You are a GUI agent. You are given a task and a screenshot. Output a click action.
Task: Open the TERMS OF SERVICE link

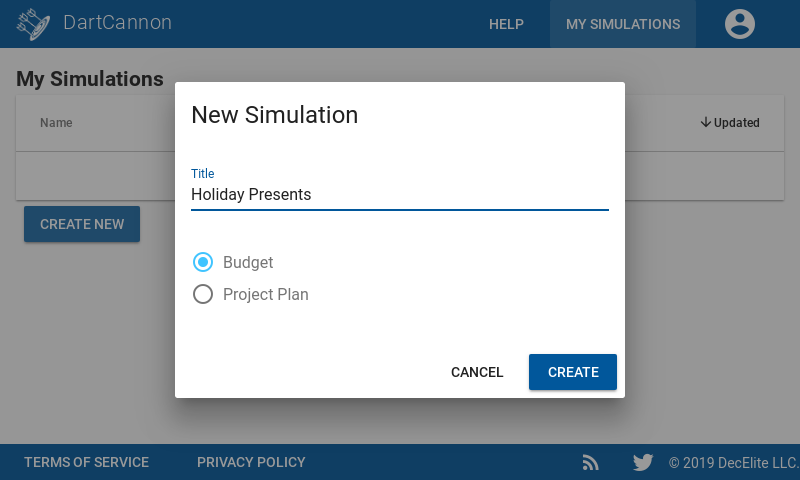coord(86,462)
